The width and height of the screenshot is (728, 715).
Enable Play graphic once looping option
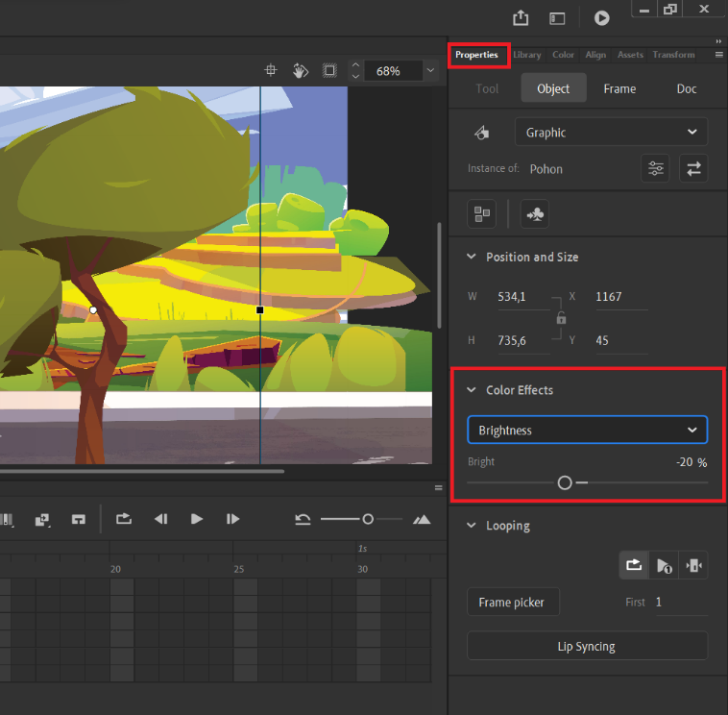coord(664,565)
